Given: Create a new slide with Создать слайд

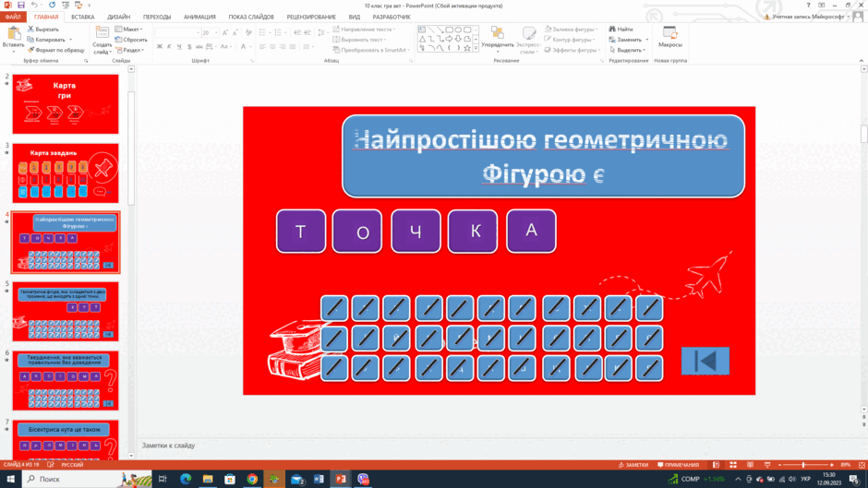Looking at the screenshot, I should click(102, 40).
